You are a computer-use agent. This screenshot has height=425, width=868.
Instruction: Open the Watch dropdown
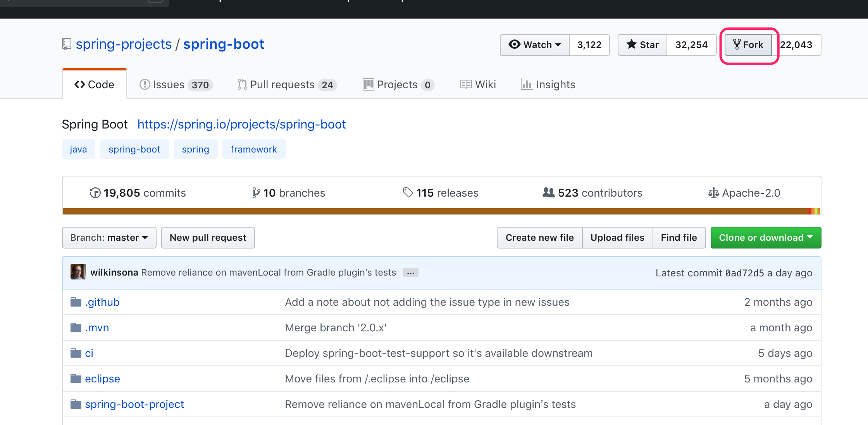click(x=535, y=45)
